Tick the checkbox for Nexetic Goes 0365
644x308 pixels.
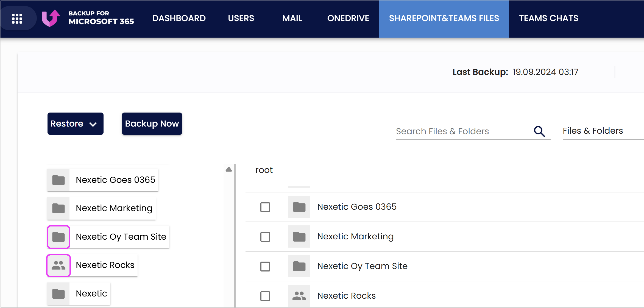click(265, 207)
